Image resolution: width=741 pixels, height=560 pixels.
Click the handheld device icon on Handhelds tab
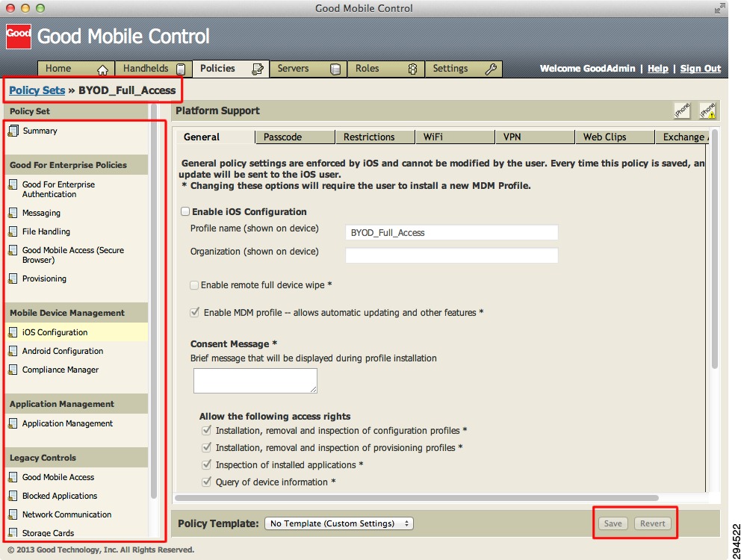coord(181,69)
